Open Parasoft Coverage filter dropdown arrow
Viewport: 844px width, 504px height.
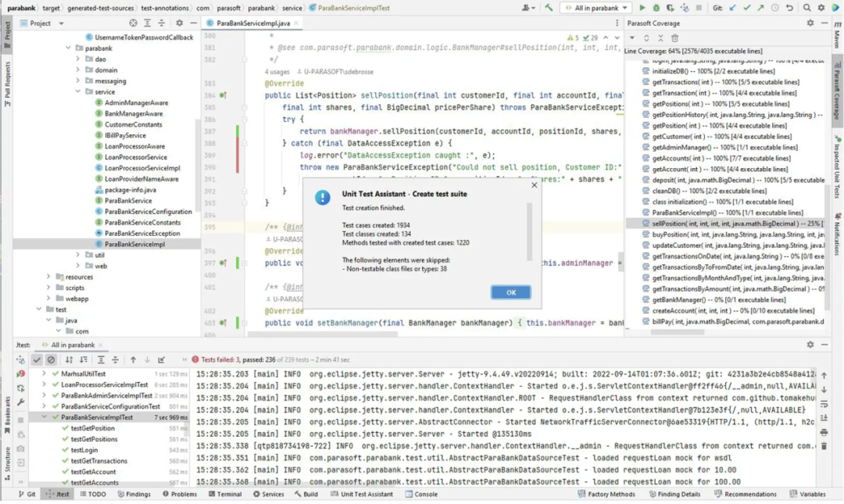pos(632,38)
